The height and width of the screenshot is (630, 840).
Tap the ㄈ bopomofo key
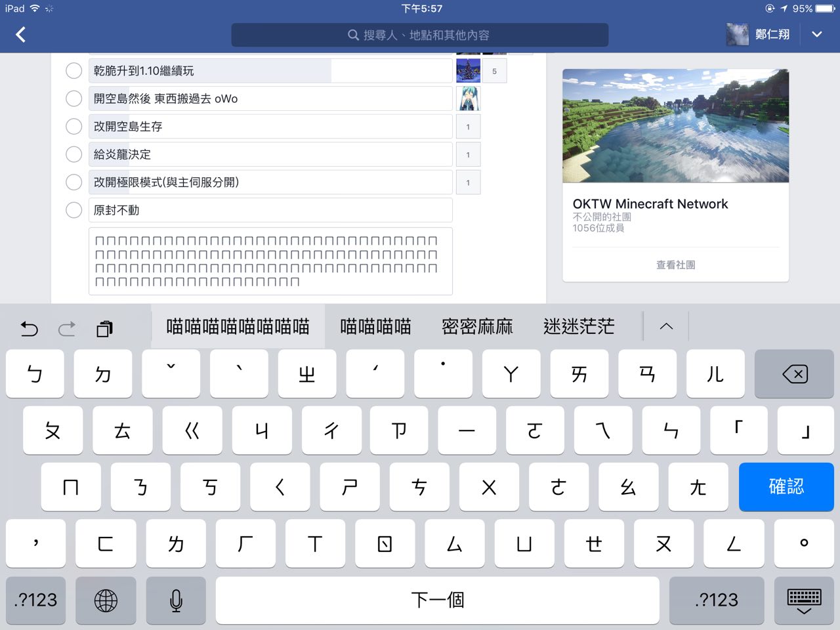pos(106,543)
